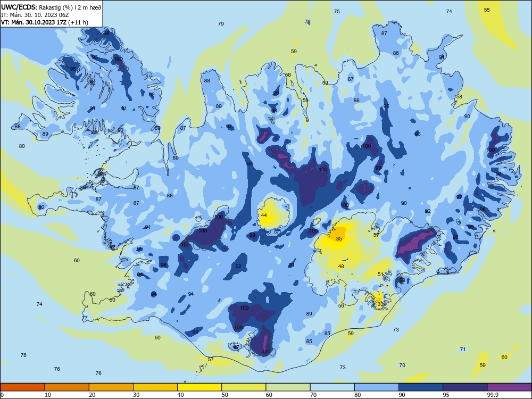Click the legend tick label '0'
The height and width of the screenshot is (399, 532).
tap(2, 395)
